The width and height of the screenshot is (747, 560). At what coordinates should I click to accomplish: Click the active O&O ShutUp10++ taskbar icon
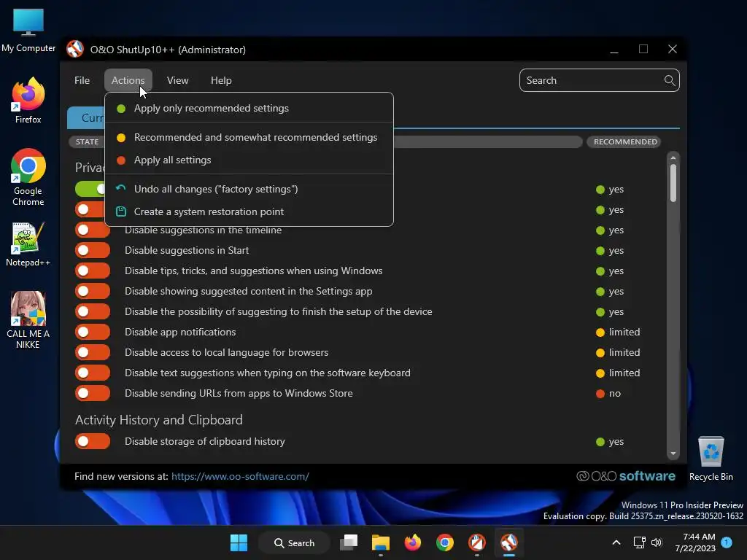click(x=508, y=542)
